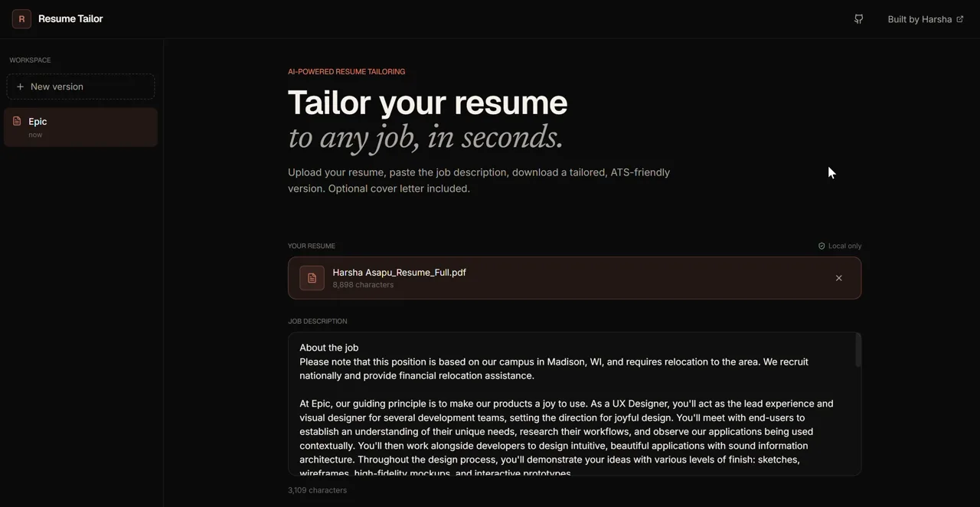Click the Local only shield icon
Image resolution: width=980 pixels, height=507 pixels.
pyautogui.click(x=822, y=246)
